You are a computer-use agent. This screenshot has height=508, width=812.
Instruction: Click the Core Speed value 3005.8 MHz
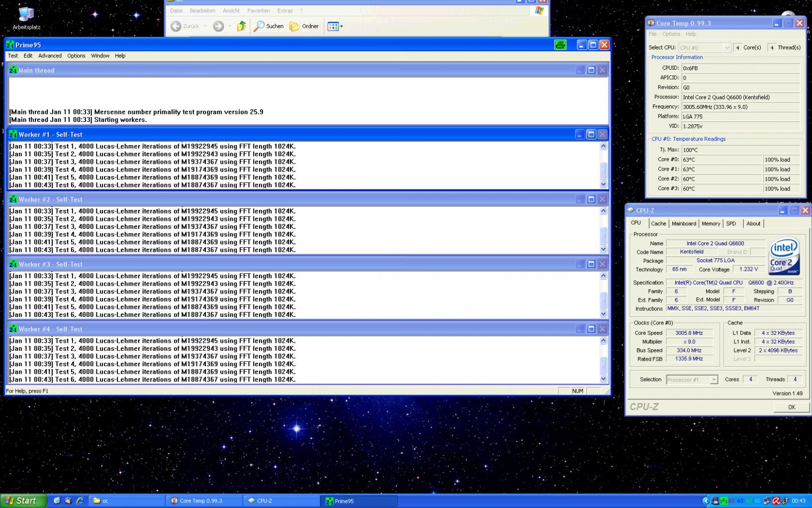click(x=689, y=333)
